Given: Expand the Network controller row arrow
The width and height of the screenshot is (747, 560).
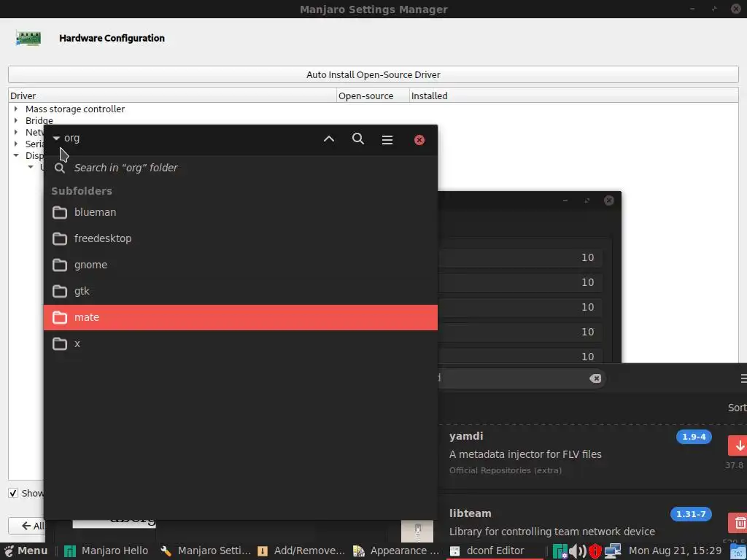Looking at the screenshot, I should click(x=16, y=132).
